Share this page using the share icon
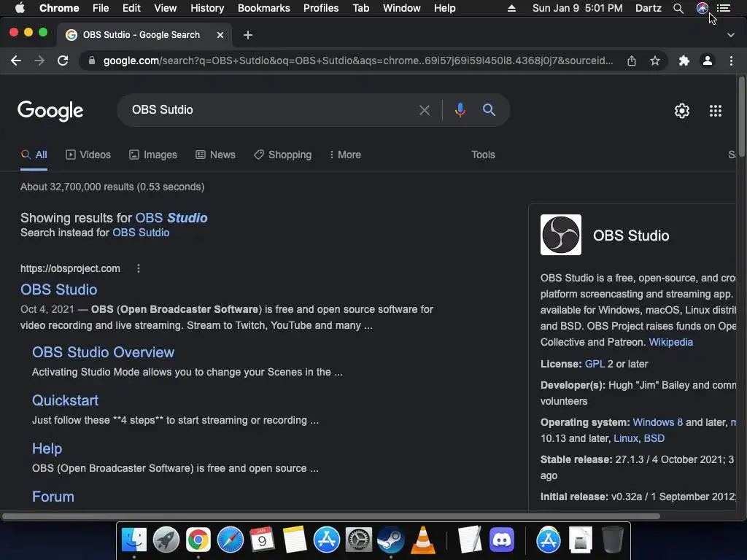The image size is (747, 560). point(632,61)
